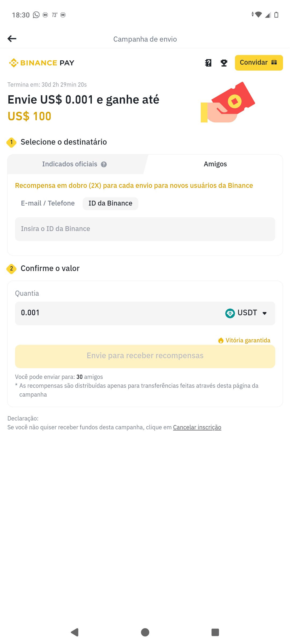The height and width of the screenshot is (644, 290).
Task: Tap the back arrow icon
Action: [x=12, y=39]
